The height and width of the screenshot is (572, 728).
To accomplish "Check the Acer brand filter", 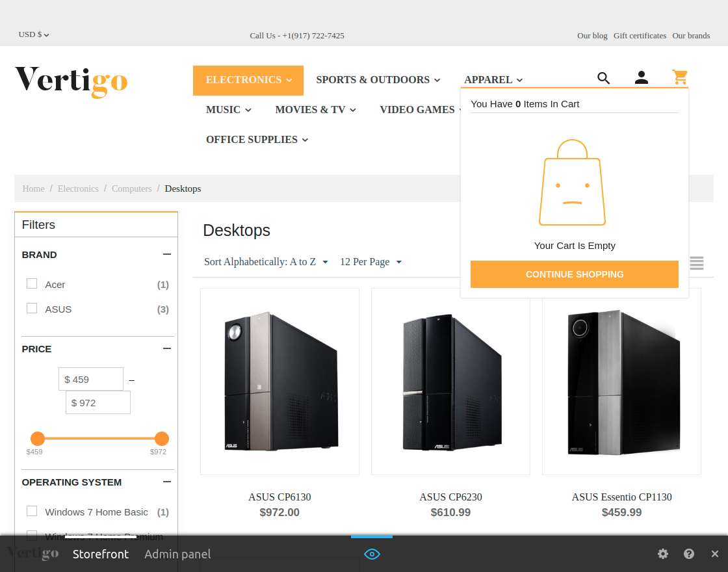I will point(32,283).
